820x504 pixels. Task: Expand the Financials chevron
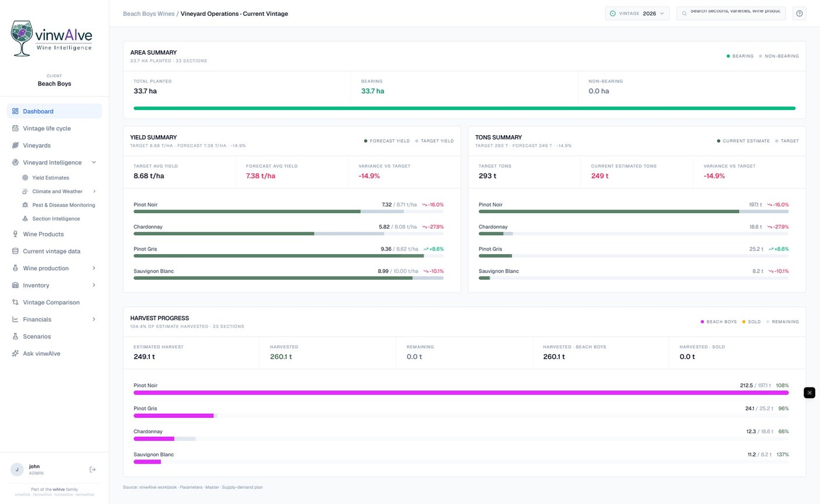pyautogui.click(x=94, y=319)
